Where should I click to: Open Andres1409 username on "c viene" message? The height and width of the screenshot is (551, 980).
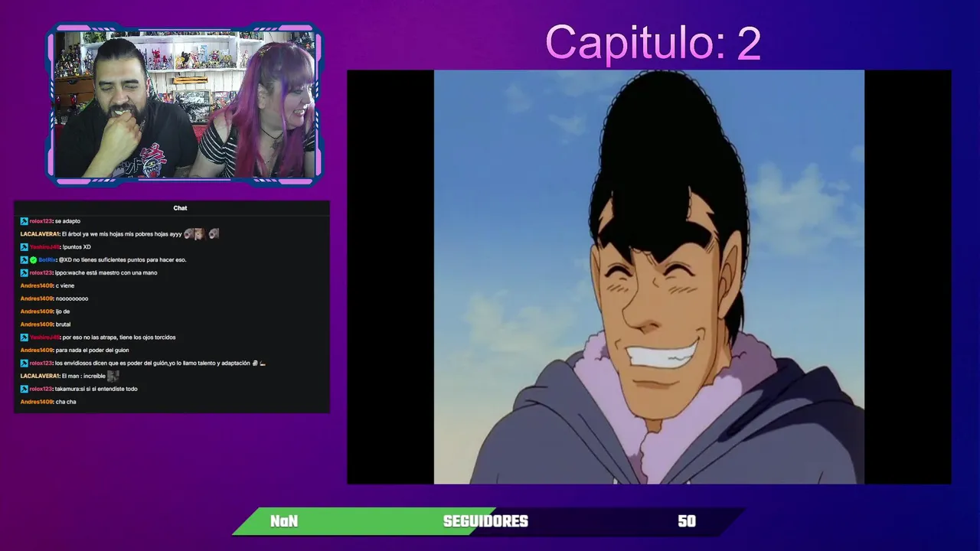tap(37, 286)
